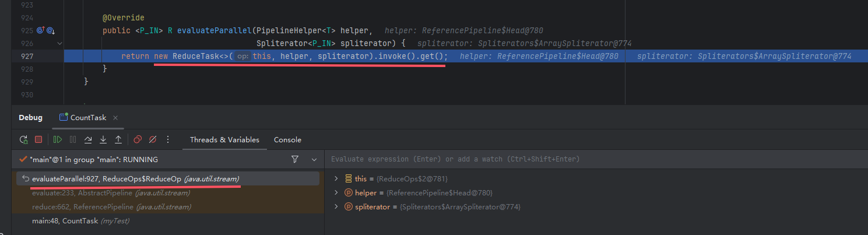Click the Step Over icon
The height and width of the screenshot is (235, 868).
click(88, 140)
